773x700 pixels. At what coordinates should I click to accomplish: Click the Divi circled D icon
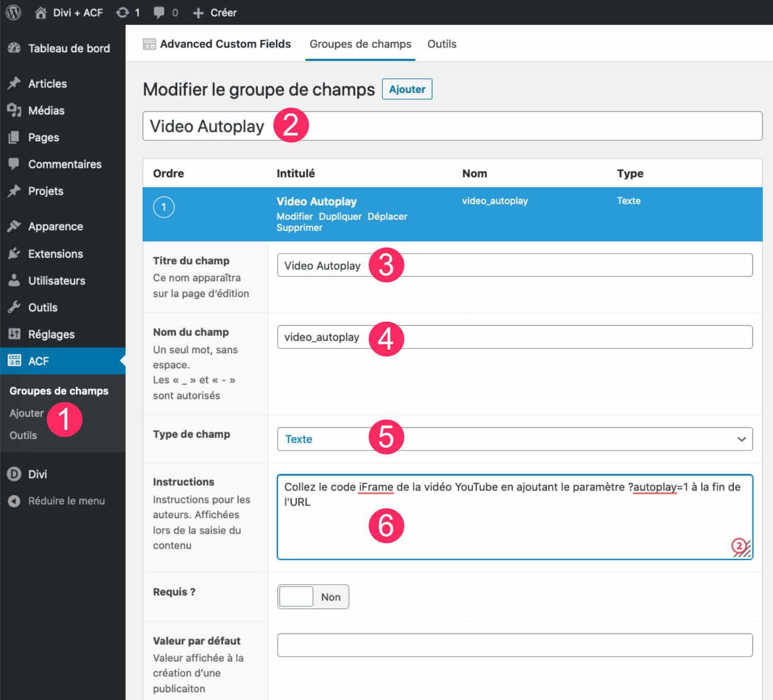point(14,474)
